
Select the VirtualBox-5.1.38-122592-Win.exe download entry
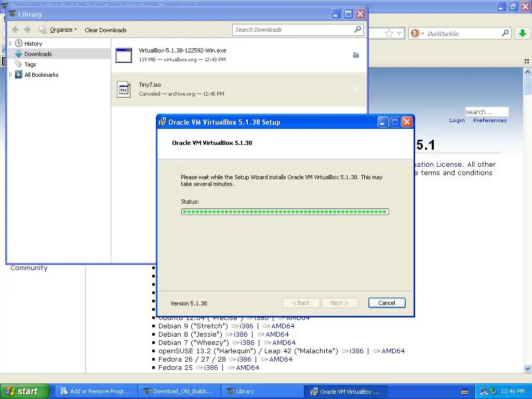click(239, 55)
